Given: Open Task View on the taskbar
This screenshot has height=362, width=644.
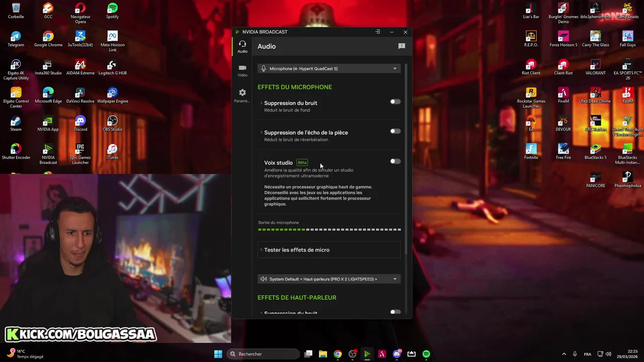Looking at the screenshot, I should 308,354.
